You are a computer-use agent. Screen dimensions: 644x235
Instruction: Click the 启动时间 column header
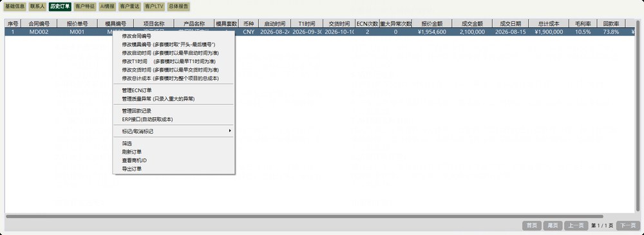[275, 24]
